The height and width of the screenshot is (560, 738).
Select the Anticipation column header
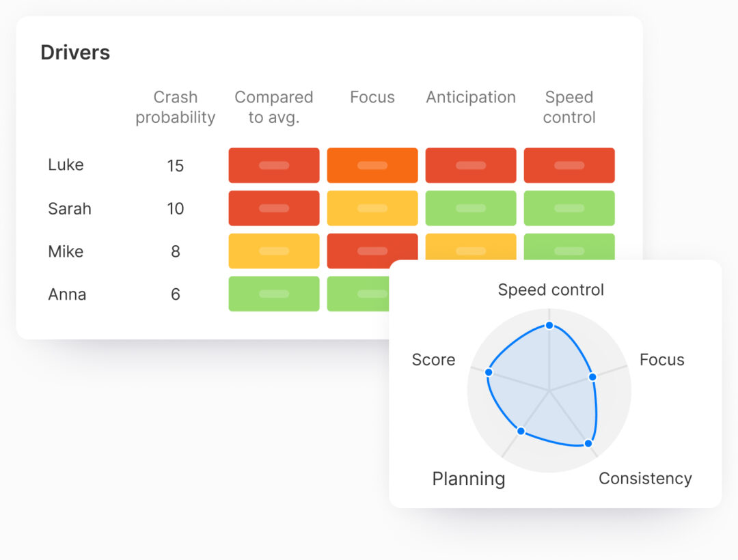click(x=470, y=98)
